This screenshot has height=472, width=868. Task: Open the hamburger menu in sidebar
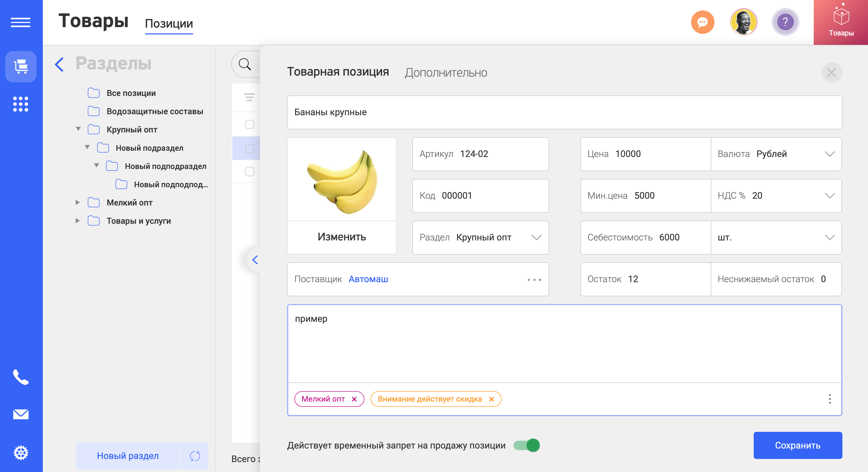tap(21, 22)
